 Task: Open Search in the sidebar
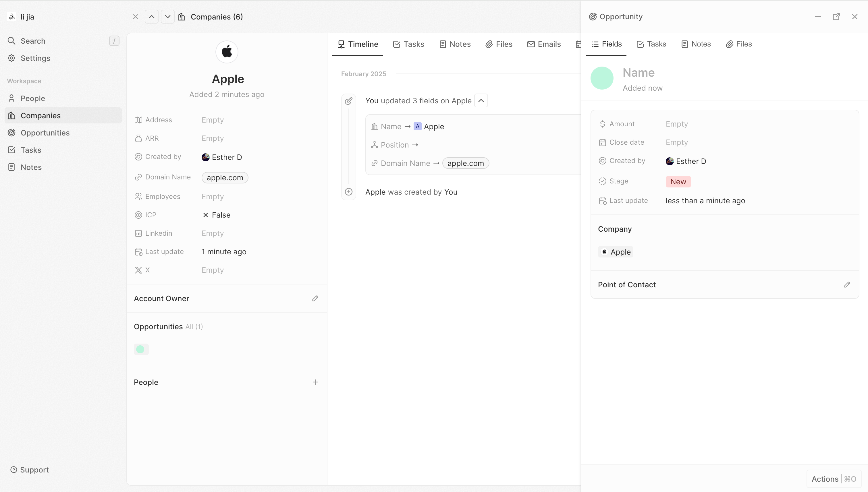(x=33, y=41)
